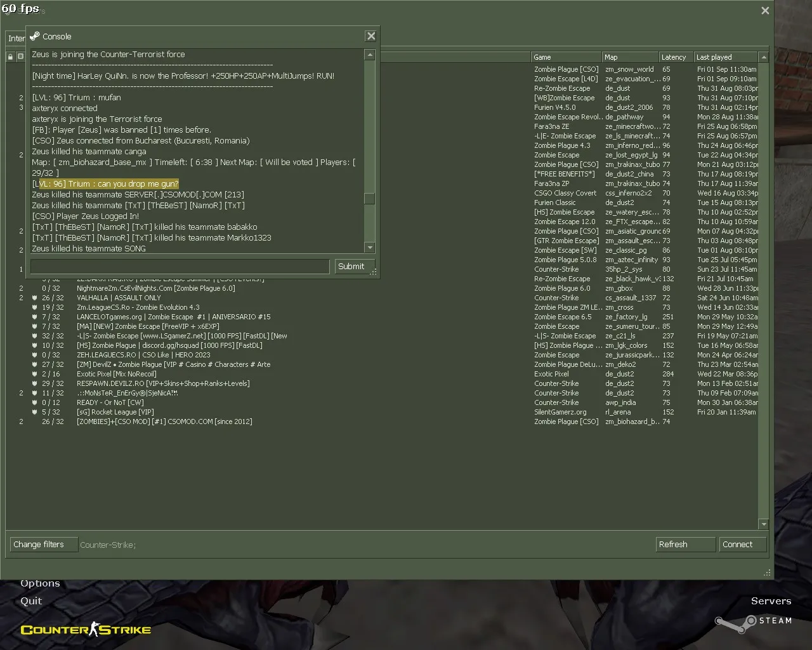The width and height of the screenshot is (812, 650).
Task: Click VAC shield icon beside VALHALLA server
Action: click(35, 298)
